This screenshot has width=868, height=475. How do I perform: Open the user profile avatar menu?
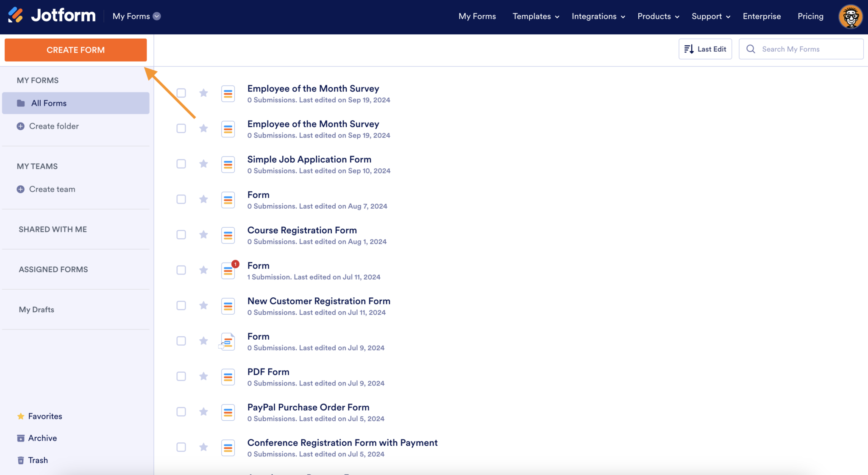pos(851,17)
